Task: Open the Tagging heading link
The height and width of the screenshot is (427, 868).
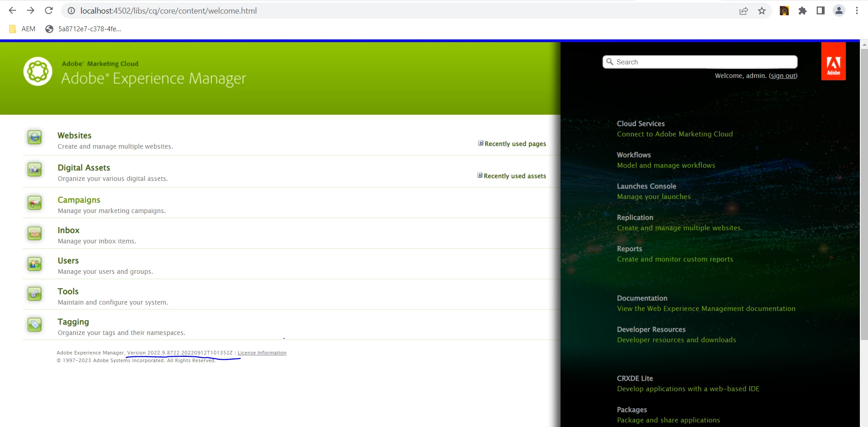Action: click(x=73, y=322)
